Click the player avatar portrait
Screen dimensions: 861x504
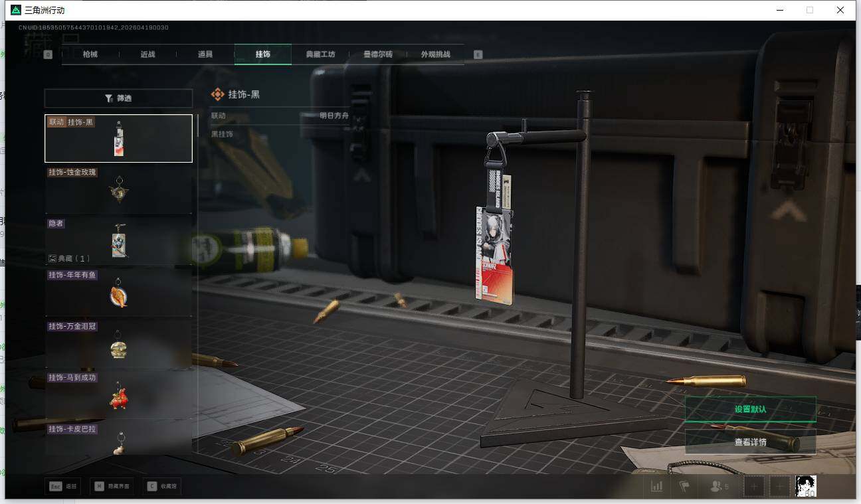pyautogui.click(x=806, y=486)
